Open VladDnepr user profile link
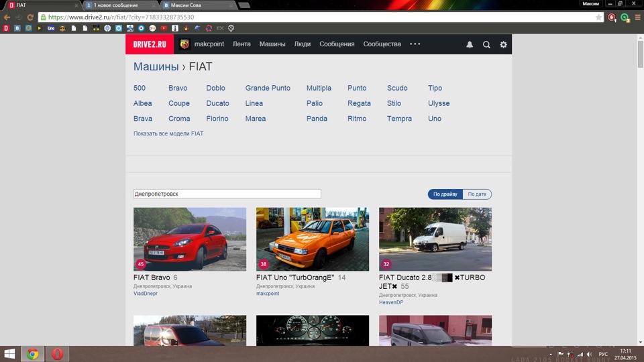 pyautogui.click(x=146, y=294)
